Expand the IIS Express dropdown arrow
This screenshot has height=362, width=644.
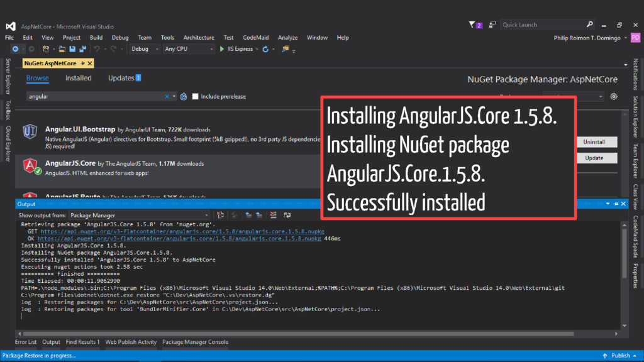coord(257,49)
